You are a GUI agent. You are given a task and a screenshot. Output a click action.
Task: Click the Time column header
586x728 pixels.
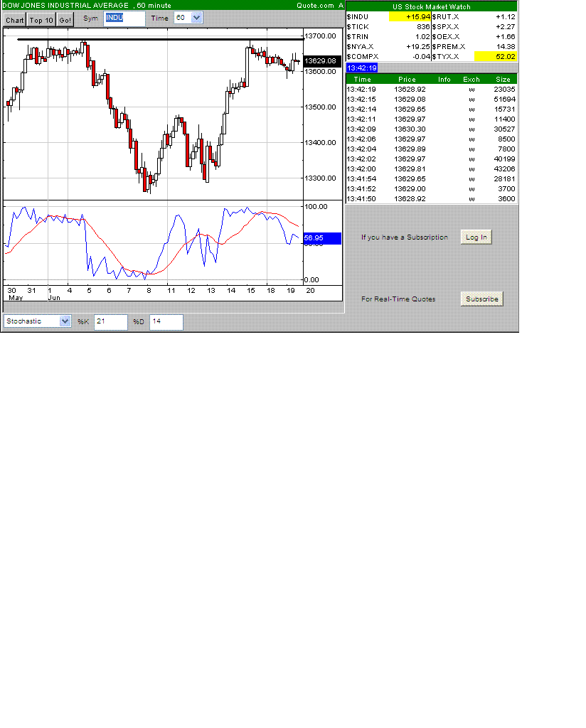click(x=363, y=80)
